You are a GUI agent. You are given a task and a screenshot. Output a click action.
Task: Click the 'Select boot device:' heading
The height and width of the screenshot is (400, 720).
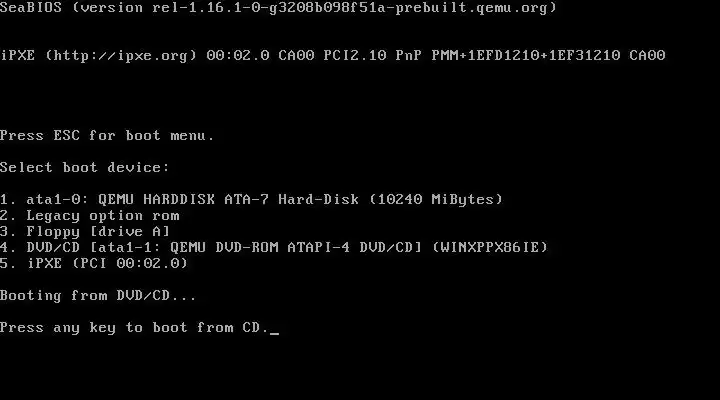click(84, 167)
